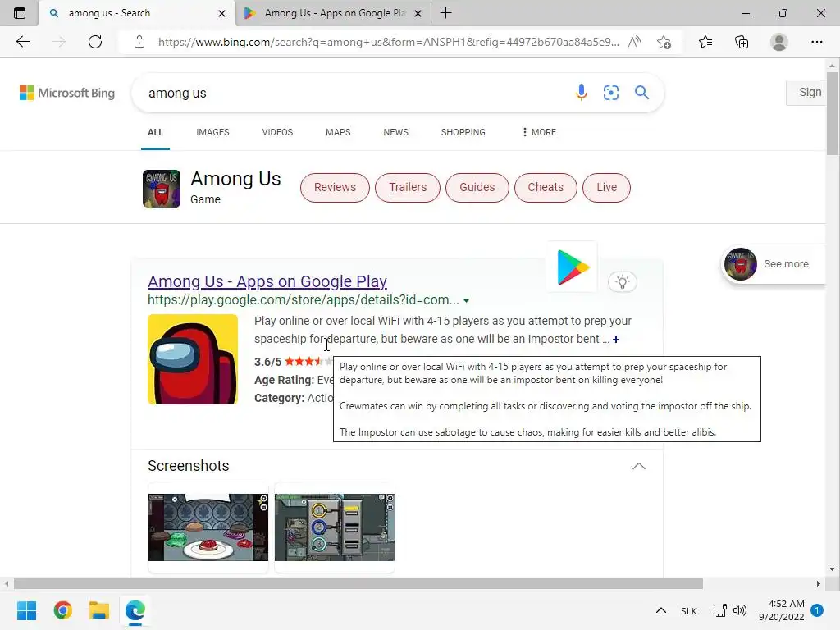Click the Edge icon in the taskbar

pos(135,610)
